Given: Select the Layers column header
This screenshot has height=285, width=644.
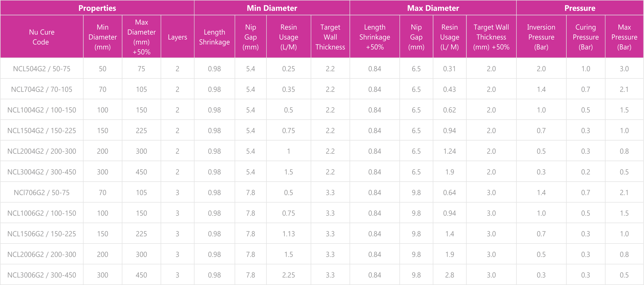Looking at the screenshot, I should point(177,37).
